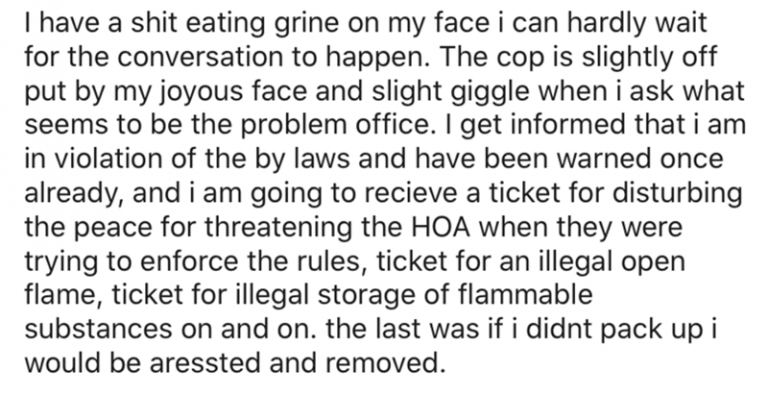Click the word "substances"

pos(98,329)
